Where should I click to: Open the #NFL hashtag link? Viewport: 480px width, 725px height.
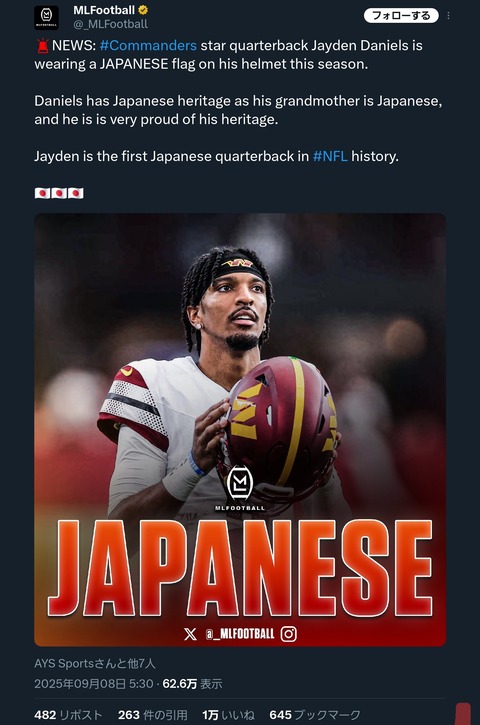tap(330, 156)
